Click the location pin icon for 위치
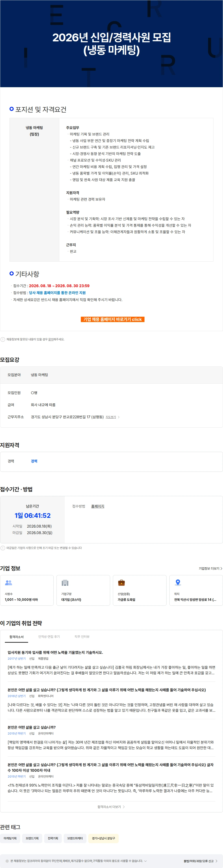Screen dimensions: 223x868 pos(178,582)
